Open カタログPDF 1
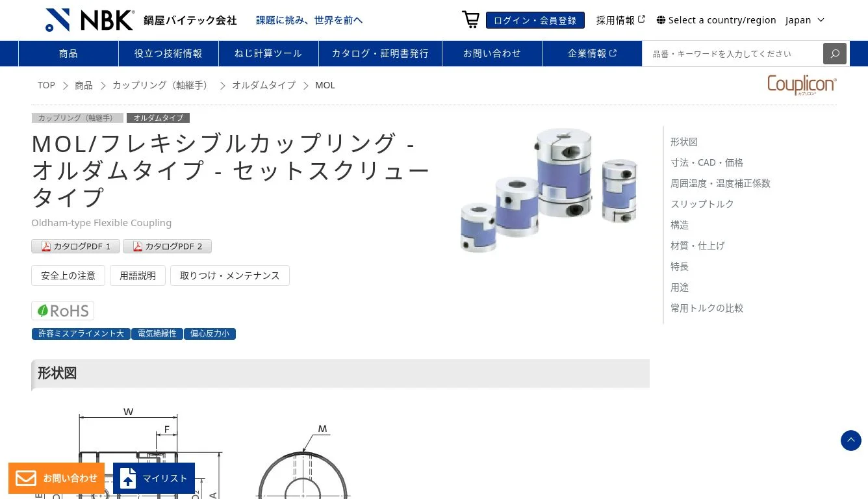This screenshot has height=499, width=868. 75,246
